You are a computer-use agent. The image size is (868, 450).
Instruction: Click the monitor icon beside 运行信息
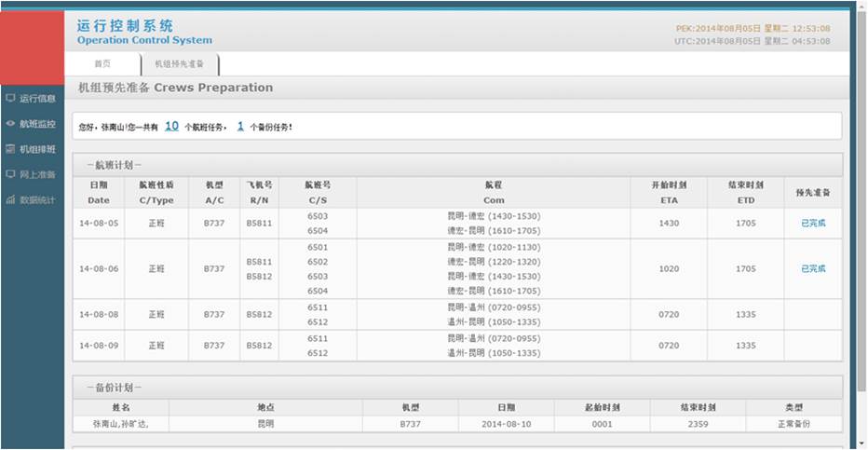pyautogui.click(x=10, y=98)
